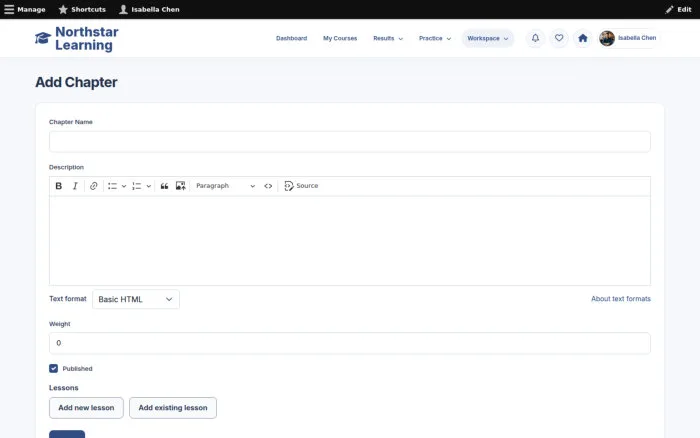
Task: Toggle italic formatting in the editor
Action: [x=75, y=186]
